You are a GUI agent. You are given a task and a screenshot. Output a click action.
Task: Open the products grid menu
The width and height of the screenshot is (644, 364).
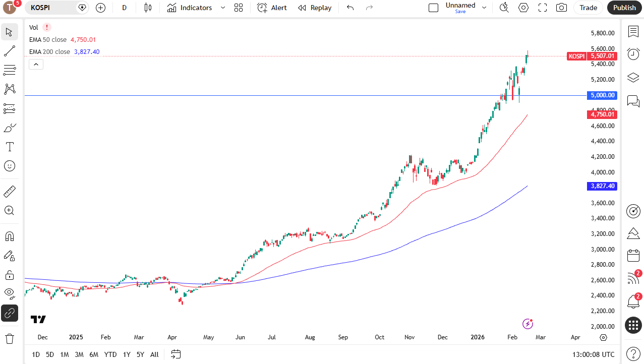633,325
